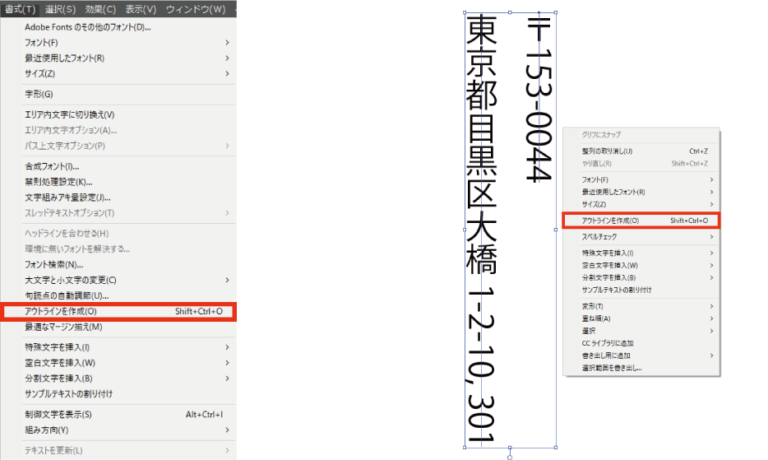Expand サイズ(Z) submenu in 書式 menu

(119, 73)
